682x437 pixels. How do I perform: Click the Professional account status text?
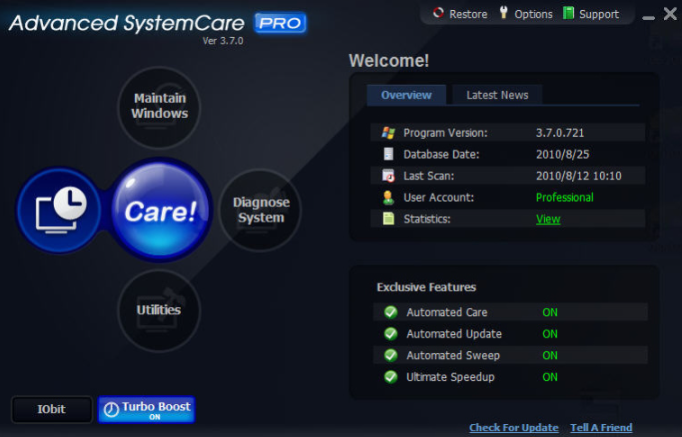(565, 197)
